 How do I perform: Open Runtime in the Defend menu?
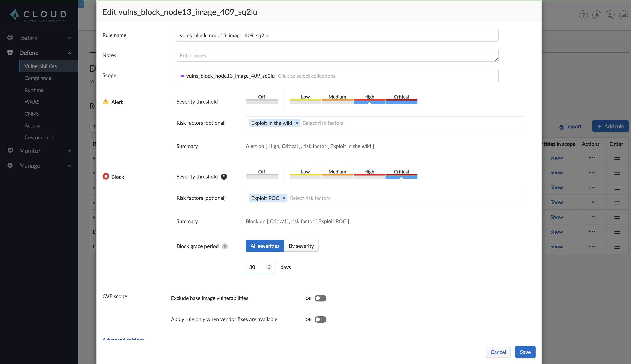pos(34,90)
